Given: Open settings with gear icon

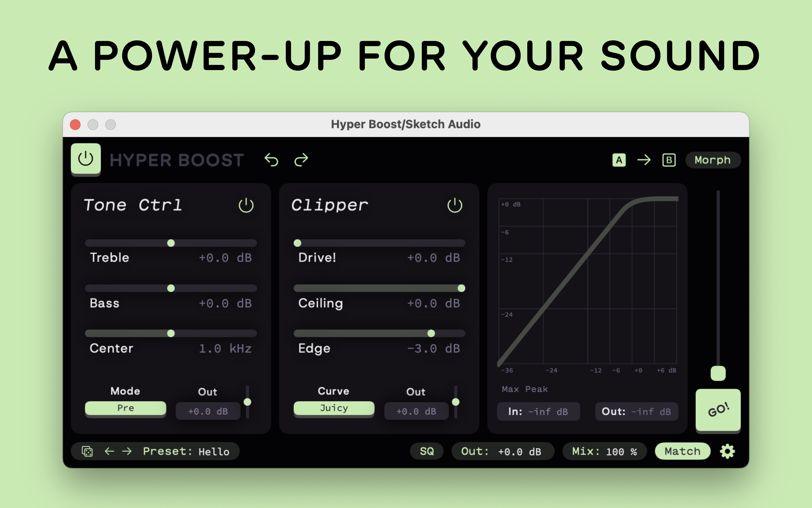Looking at the screenshot, I should [x=727, y=451].
